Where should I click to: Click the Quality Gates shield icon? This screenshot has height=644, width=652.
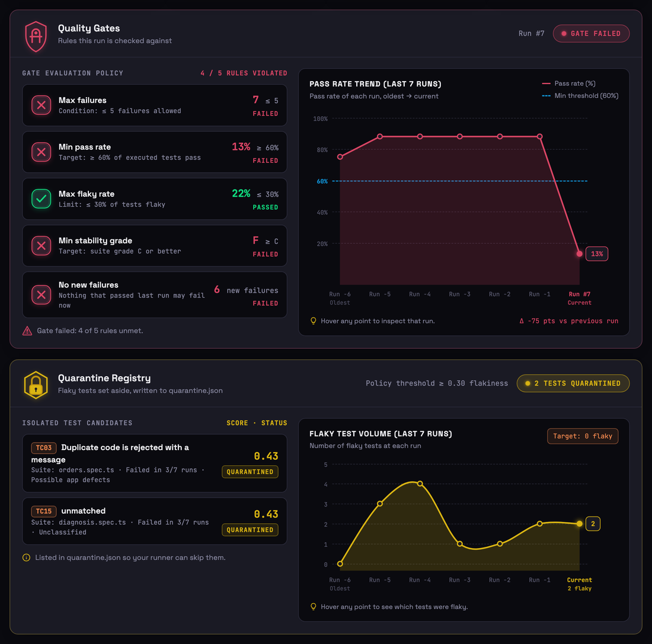(36, 37)
